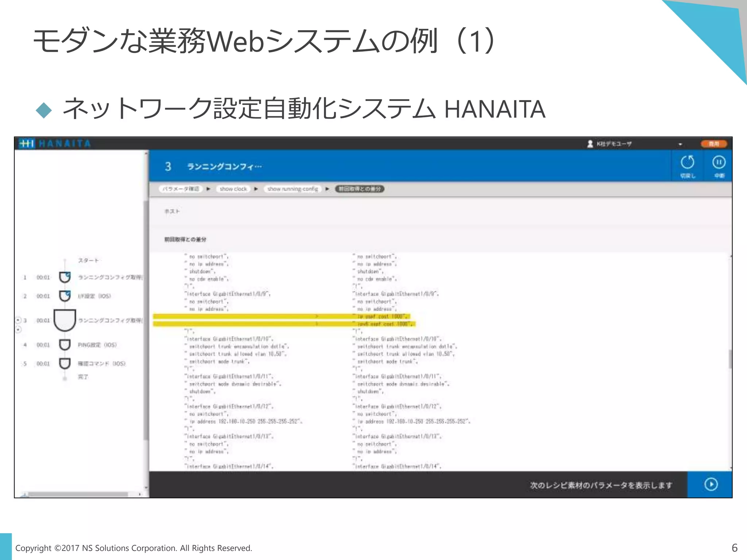Click step 5 確認コマンド (IOS) shield icon
This screenshot has height=560, width=747.
(x=65, y=363)
